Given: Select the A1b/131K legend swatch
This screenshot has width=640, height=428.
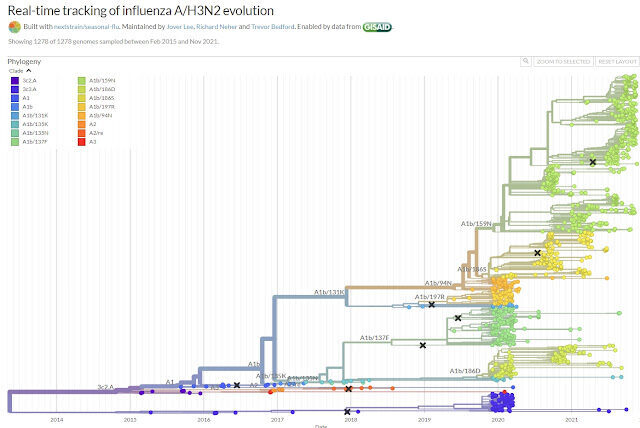Looking at the screenshot, I should tap(15, 115).
